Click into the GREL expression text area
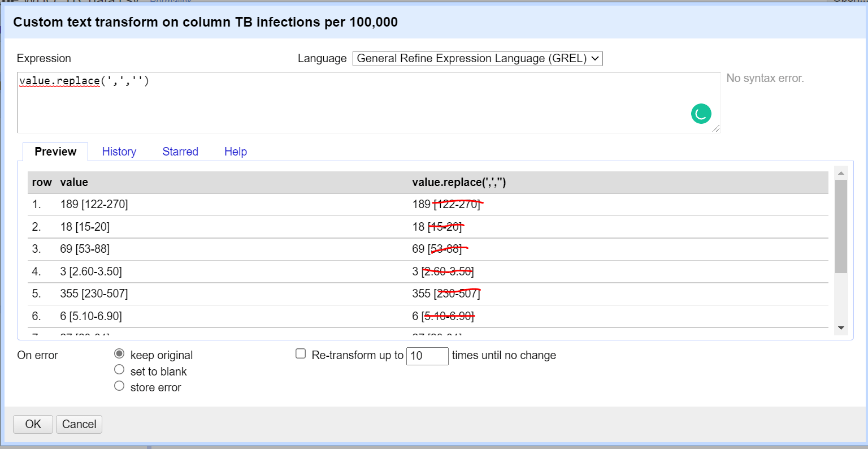This screenshot has width=868, height=449. coord(368,102)
